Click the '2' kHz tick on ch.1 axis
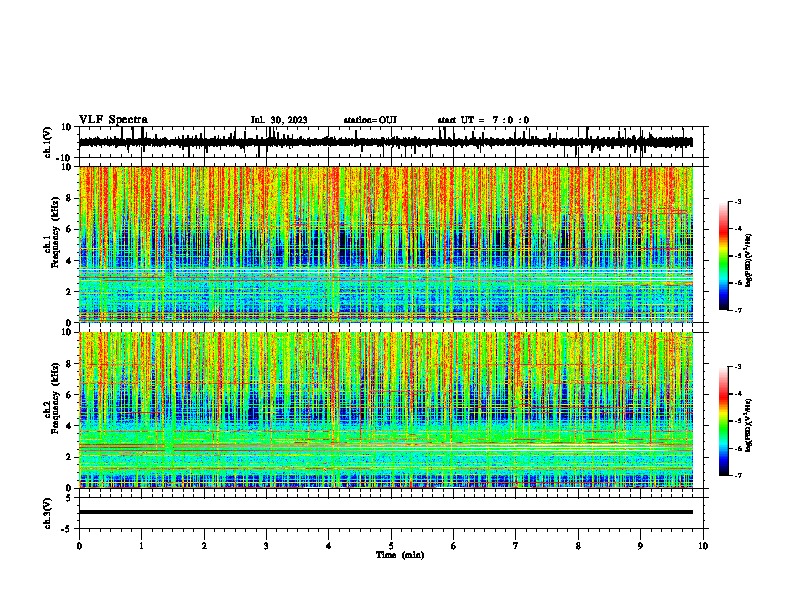792x612 pixels. click(69, 291)
